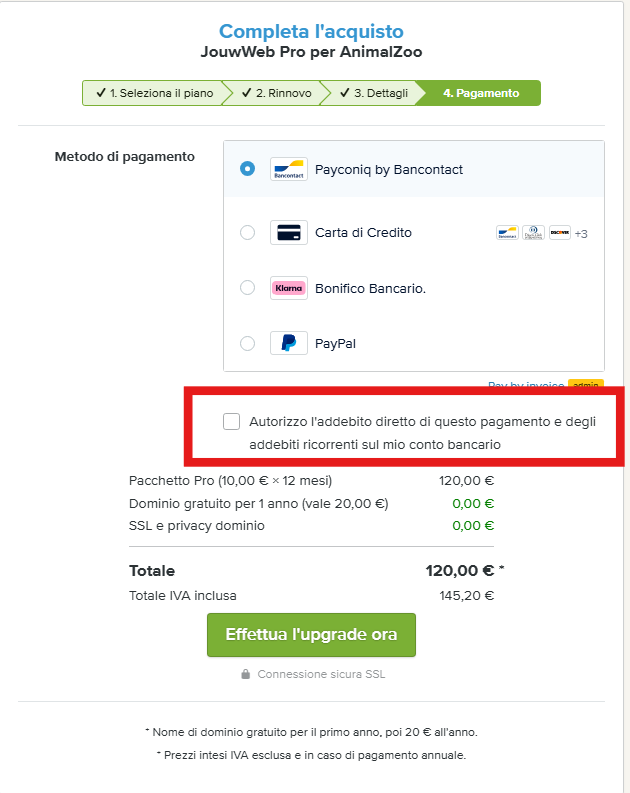Click the Pay by invoice link

tap(525, 384)
